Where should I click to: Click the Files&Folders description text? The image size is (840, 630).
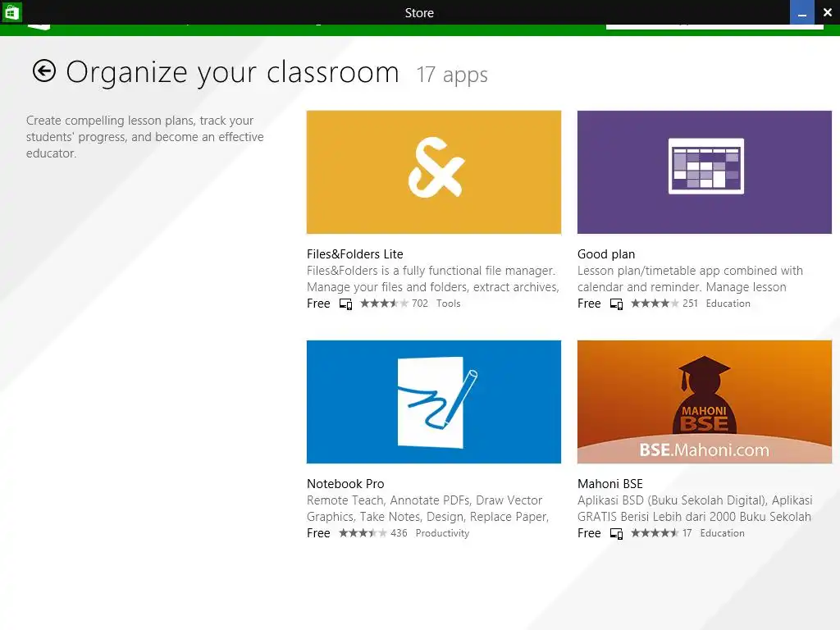tap(433, 279)
